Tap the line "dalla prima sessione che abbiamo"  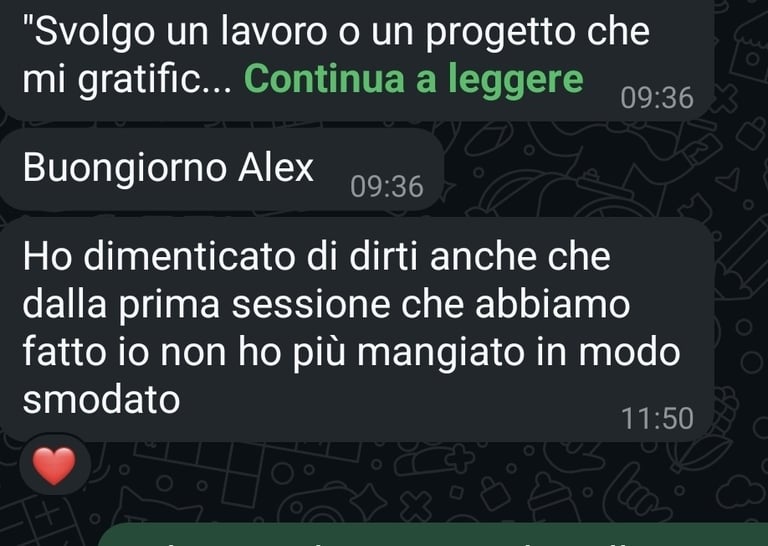tap(326, 305)
